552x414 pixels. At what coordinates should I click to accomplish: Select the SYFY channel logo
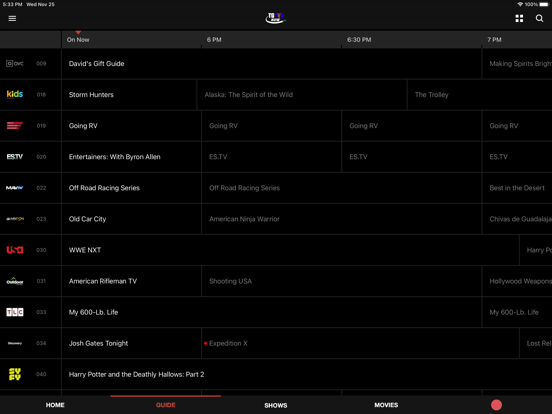15,374
